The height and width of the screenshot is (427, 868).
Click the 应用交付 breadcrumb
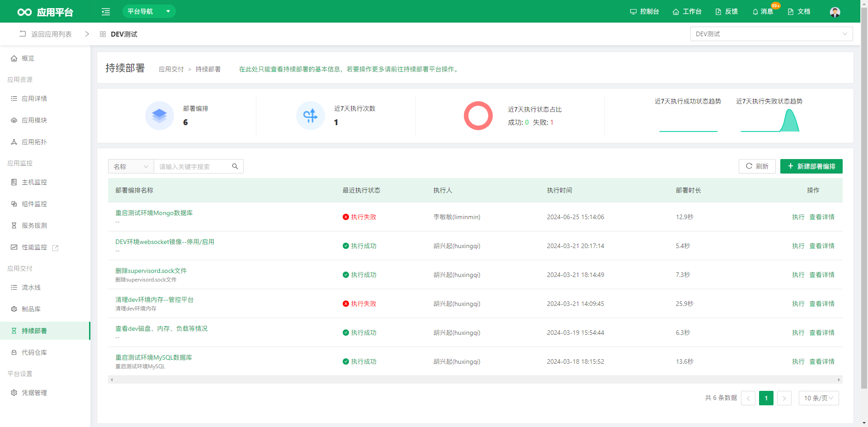click(171, 69)
